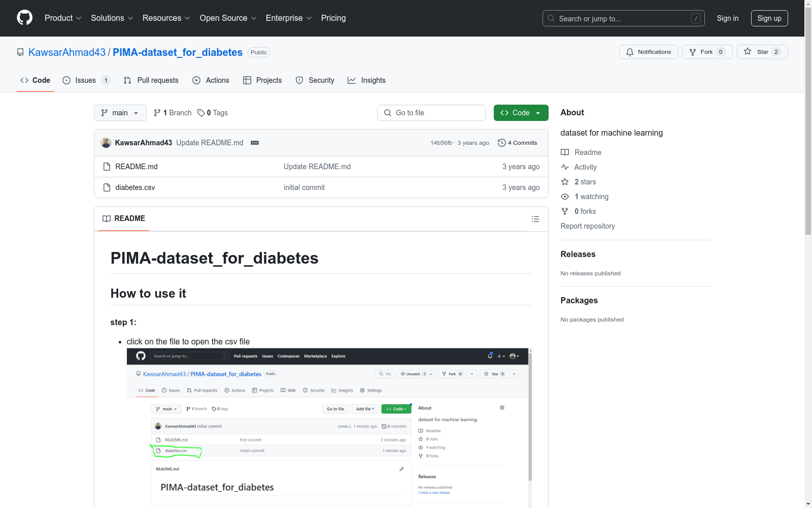This screenshot has height=508, width=812.
Task: Switch to the Pull requests tab
Action: point(151,80)
